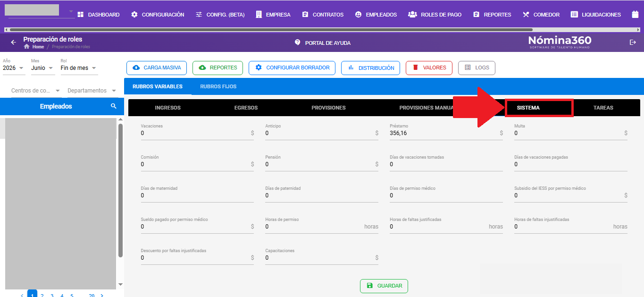Image resolution: width=644 pixels, height=297 pixels.
Task: Focus Días de paternidad field
Action: click(x=322, y=196)
